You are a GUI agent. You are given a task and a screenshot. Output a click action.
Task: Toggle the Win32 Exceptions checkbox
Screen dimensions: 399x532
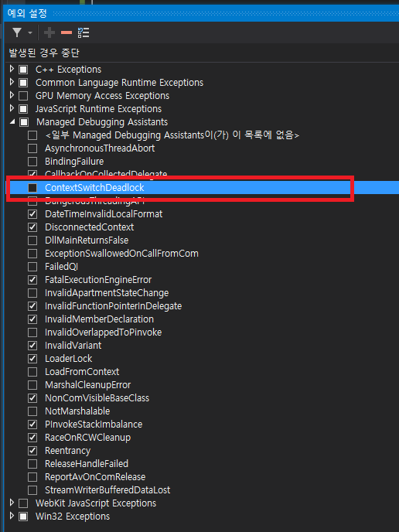[x=23, y=517]
